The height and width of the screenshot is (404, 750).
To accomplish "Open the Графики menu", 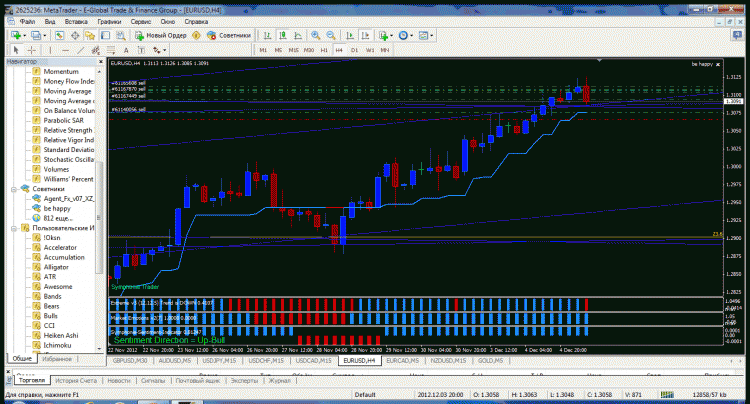I will pyautogui.click(x=109, y=22).
